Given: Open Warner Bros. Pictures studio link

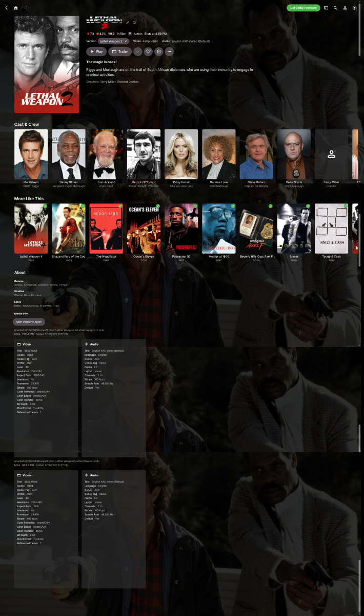Looking at the screenshot, I should (x=28, y=295).
